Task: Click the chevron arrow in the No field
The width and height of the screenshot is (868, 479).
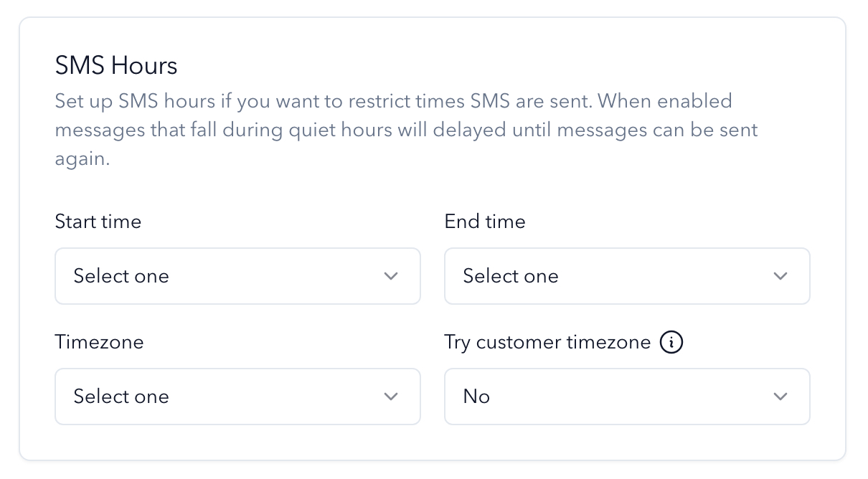Action: point(780,397)
